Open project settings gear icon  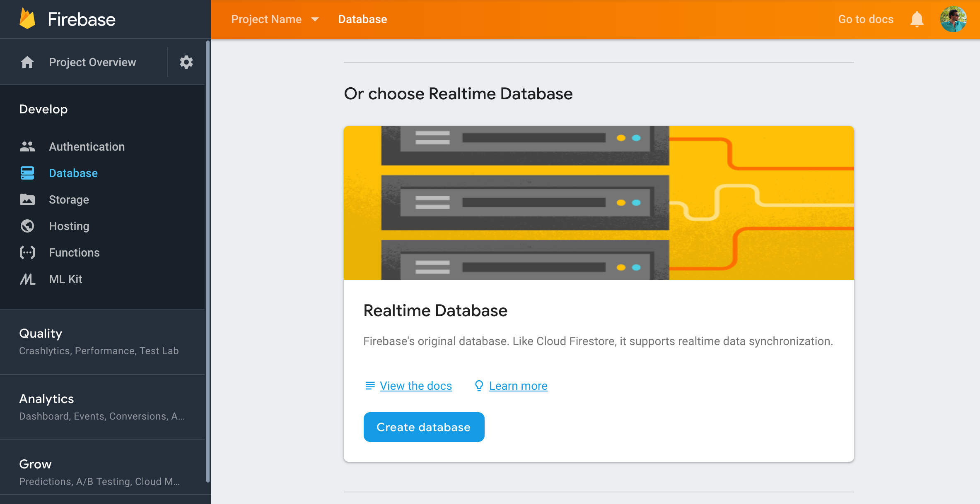click(186, 62)
